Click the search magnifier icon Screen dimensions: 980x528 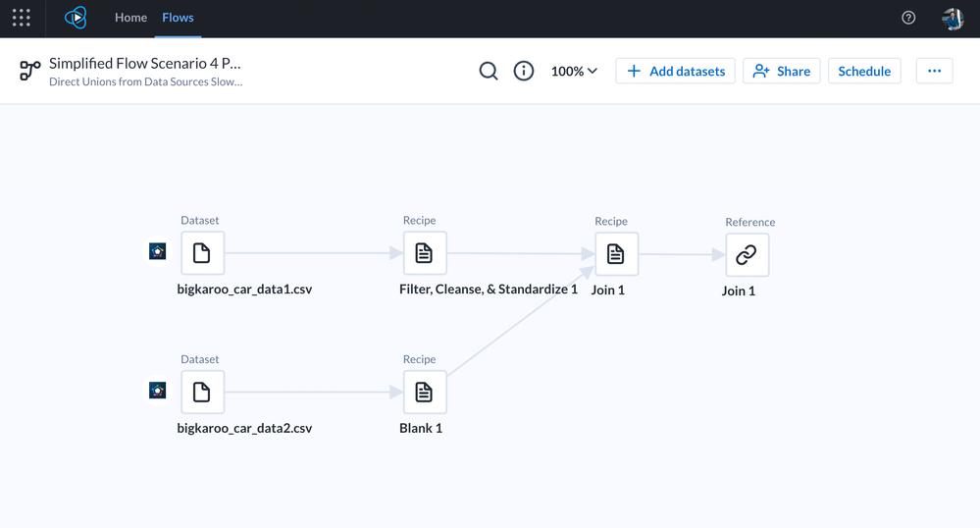(489, 71)
